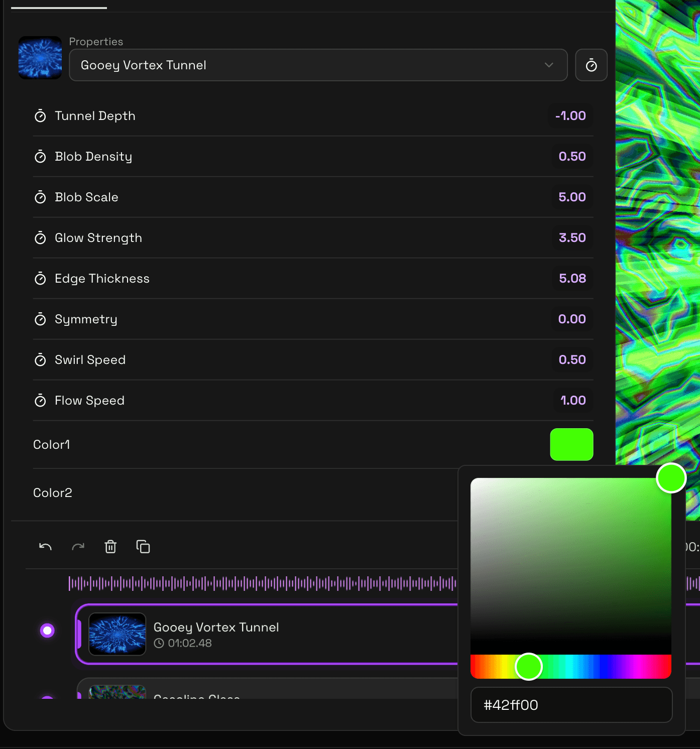This screenshot has height=749, width=700.
Task: Click the stopwatch button beside the effect dropdown
Action: click(x=591, y=65)
